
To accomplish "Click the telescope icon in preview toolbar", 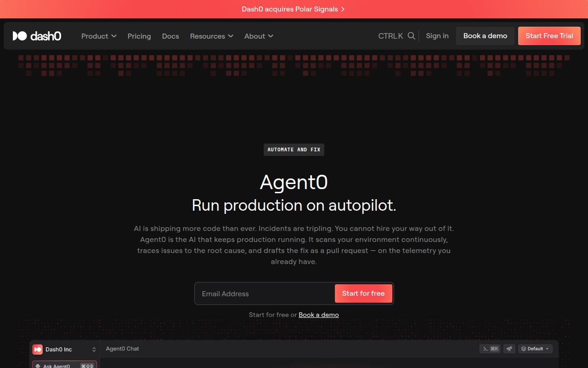I will 509,349.
